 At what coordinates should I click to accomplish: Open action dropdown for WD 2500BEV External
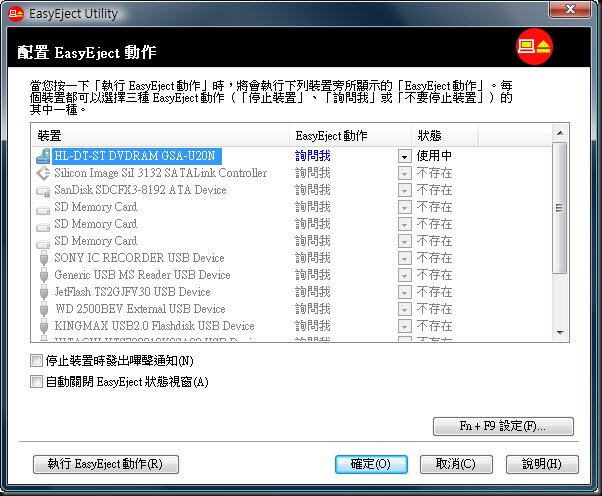tap(404, 309)
